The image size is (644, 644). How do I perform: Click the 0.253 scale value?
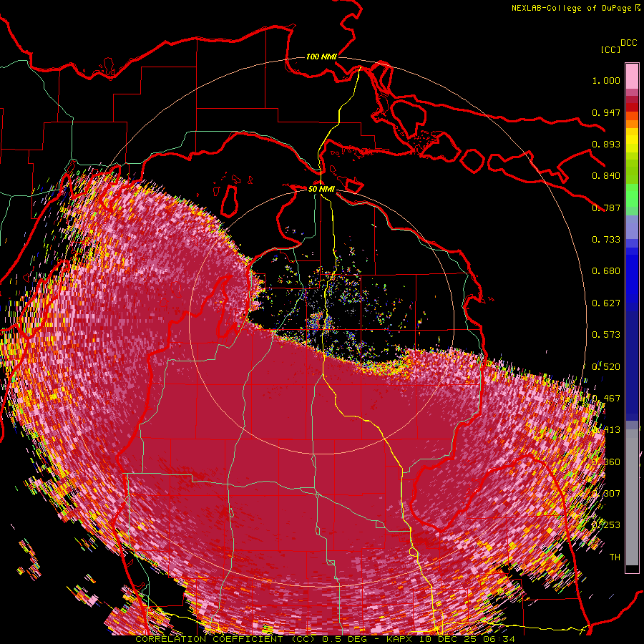point(606,525)
